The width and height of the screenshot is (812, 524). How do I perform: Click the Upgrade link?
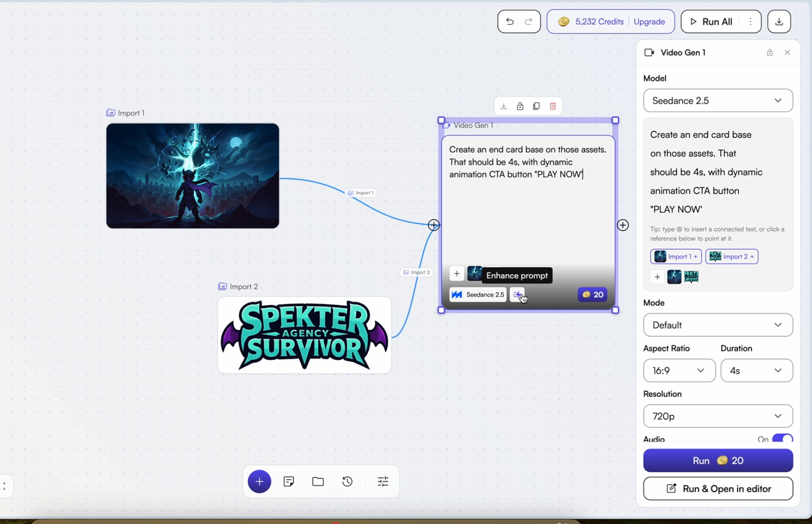[x=649, y=21]
